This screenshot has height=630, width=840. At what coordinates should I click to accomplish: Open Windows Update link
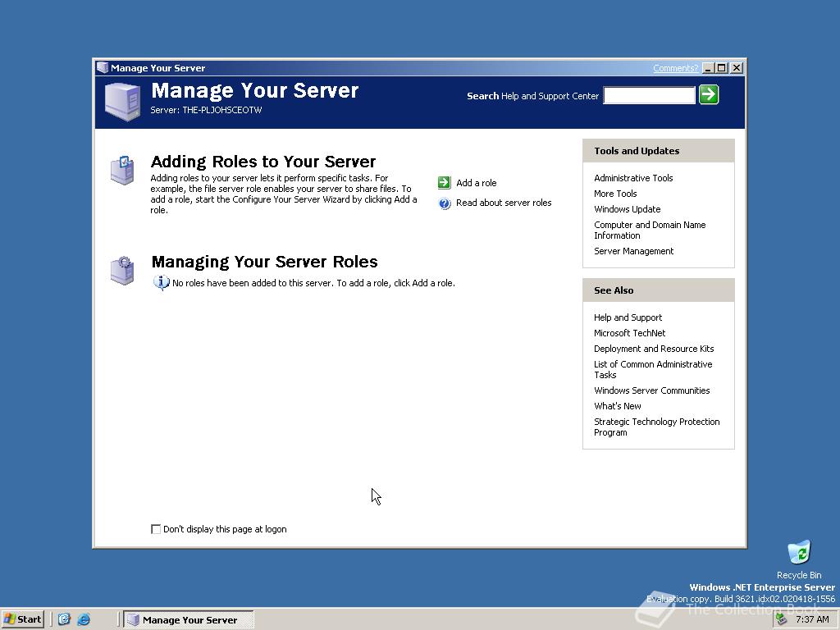tap(627, 209)
